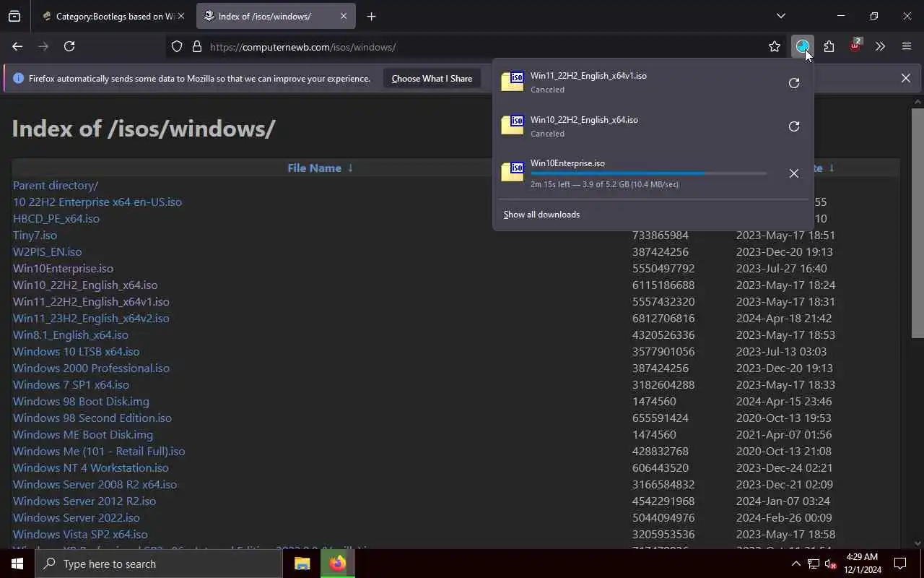Download Windows Me (101 - Retail Full).iso
Viewport: 924px width, 578px height.
[99, 451]
